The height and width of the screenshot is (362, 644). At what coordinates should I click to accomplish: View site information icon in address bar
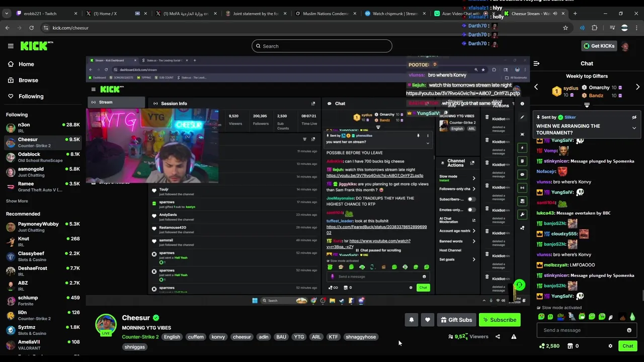point(45,28)
